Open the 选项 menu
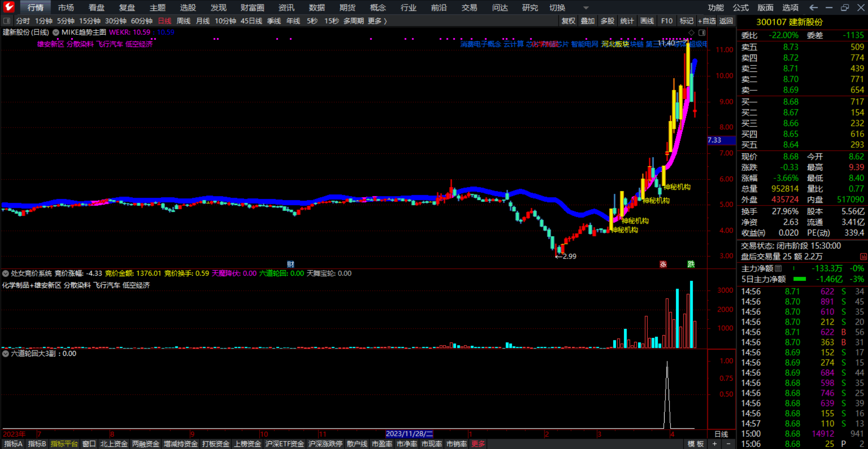This screenshot has width=868, height=449. [x=790, y=8]
